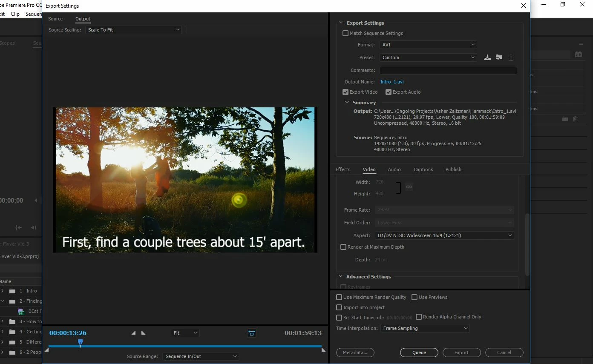This screenshot has width=593, height=364.
Task: Click the Set Out Point triangle icon
Action: point(143,333)
